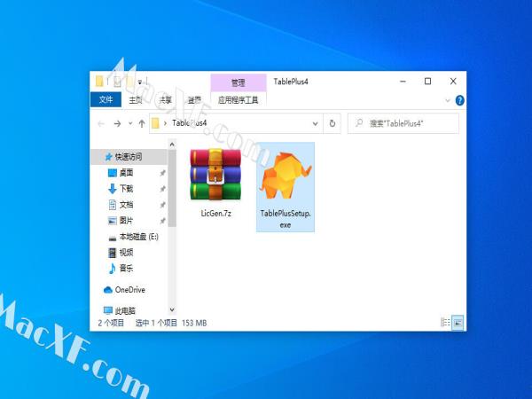The height and width of the screenshot is (399, 532).
Task: Open the recent locations dropdown arrow
Action: (x=129, y=123)
